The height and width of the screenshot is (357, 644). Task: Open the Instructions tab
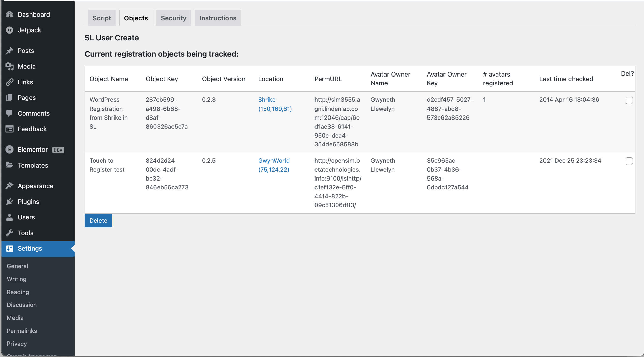[218, 18]
